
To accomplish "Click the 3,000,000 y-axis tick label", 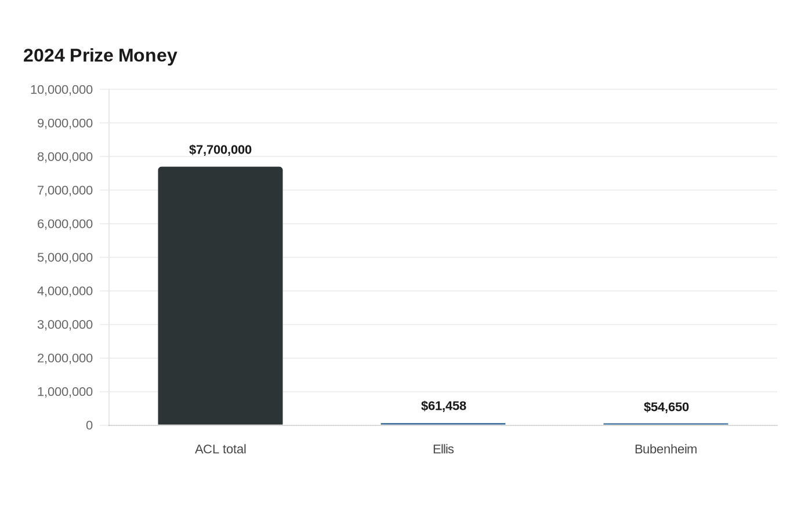I will [65, 325].
